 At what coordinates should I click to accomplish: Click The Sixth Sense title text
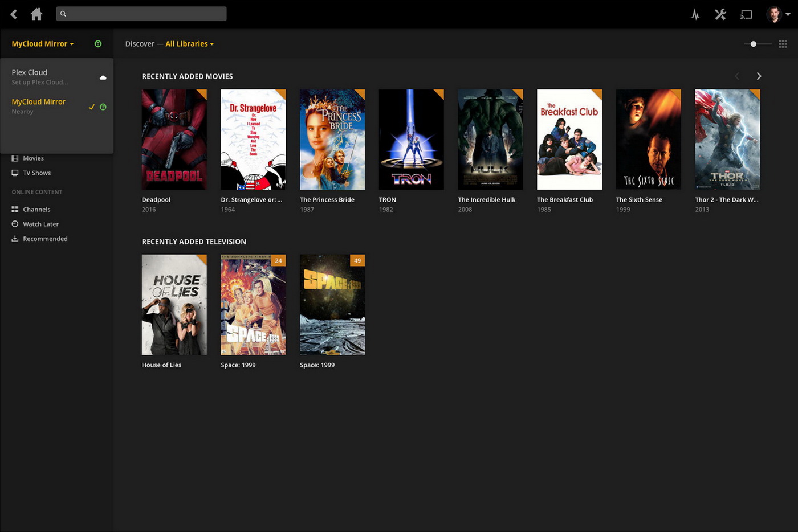tap(639, 200)
